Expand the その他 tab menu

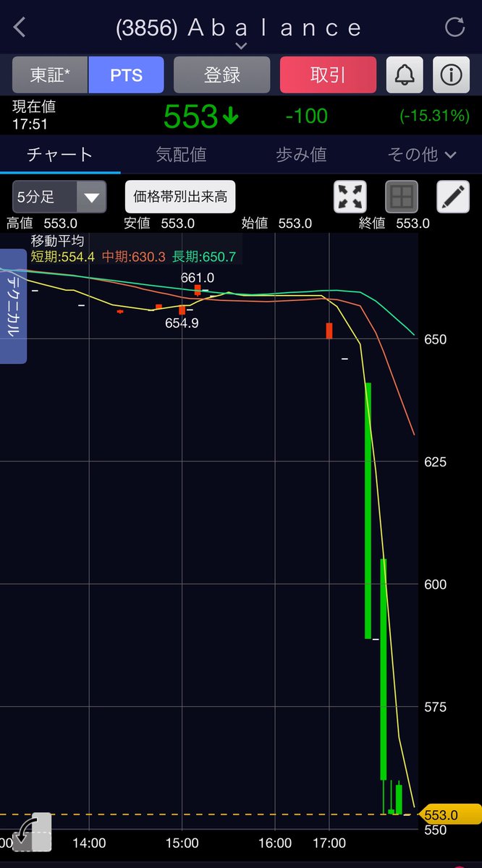tap(422, 154)
